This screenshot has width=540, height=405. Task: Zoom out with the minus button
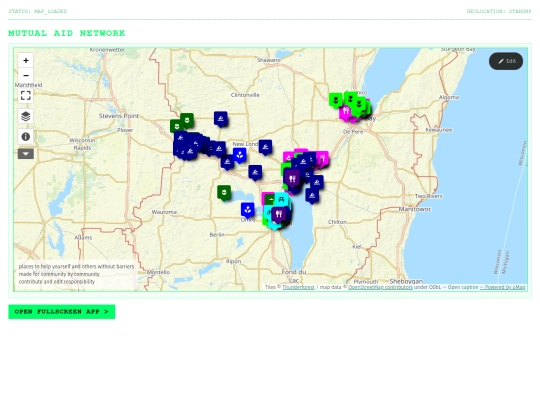point(26,75)
